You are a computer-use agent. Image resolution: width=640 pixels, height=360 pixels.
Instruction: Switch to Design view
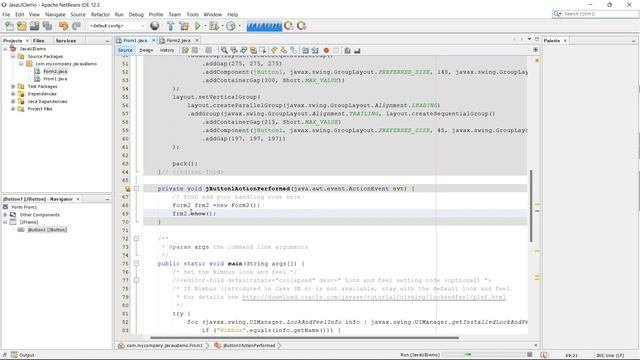[146, 50]
